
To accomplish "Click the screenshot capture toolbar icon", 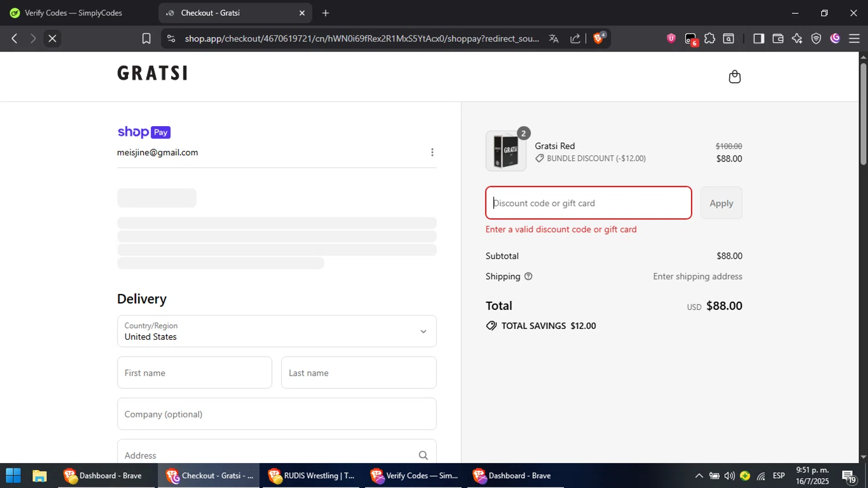I will coord(729,38).
